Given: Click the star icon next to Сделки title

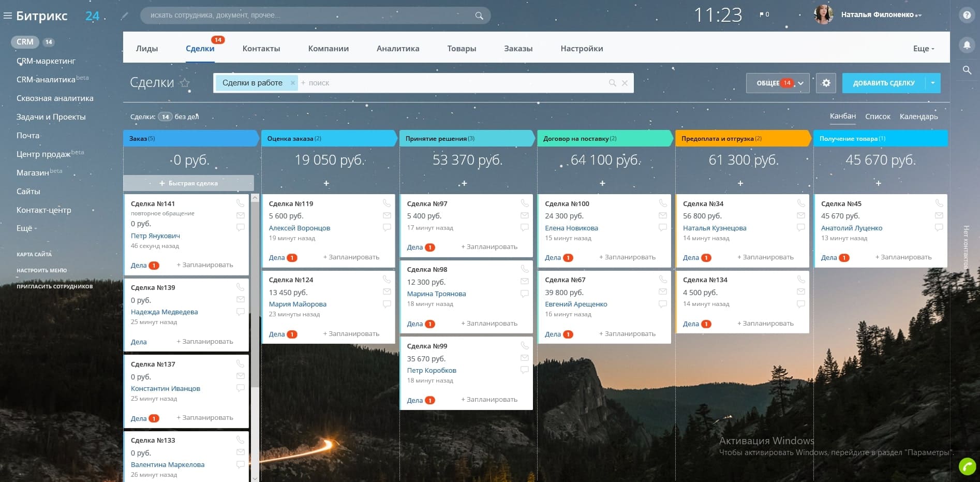Looking at the screenshot, I should [185, 83].
